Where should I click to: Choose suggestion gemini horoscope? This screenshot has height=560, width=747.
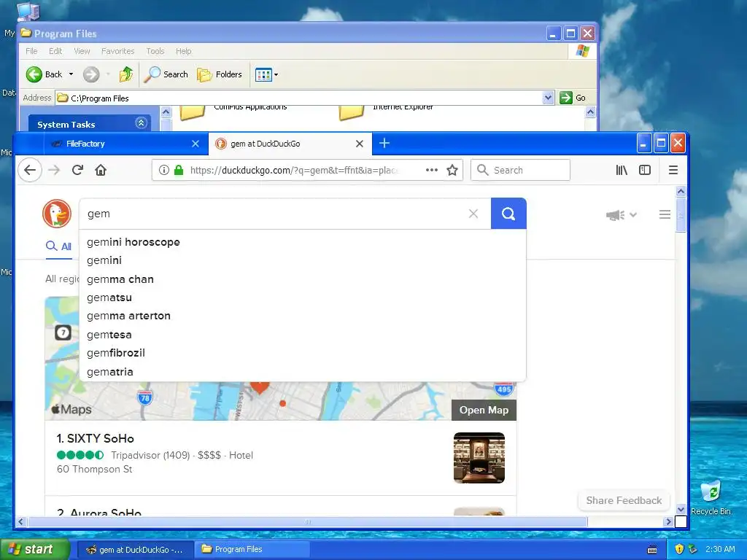click(x=303, y=242)
